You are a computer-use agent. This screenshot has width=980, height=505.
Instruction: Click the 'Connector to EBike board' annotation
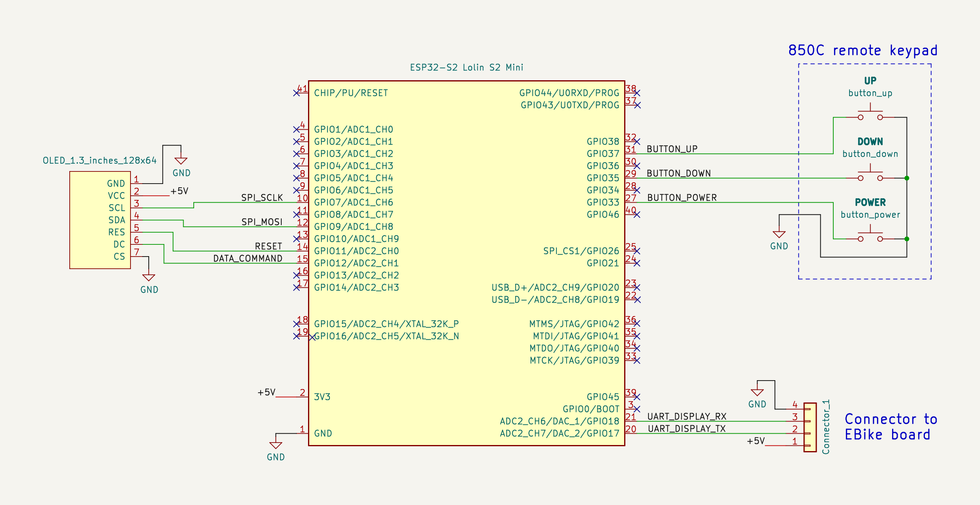891,427
